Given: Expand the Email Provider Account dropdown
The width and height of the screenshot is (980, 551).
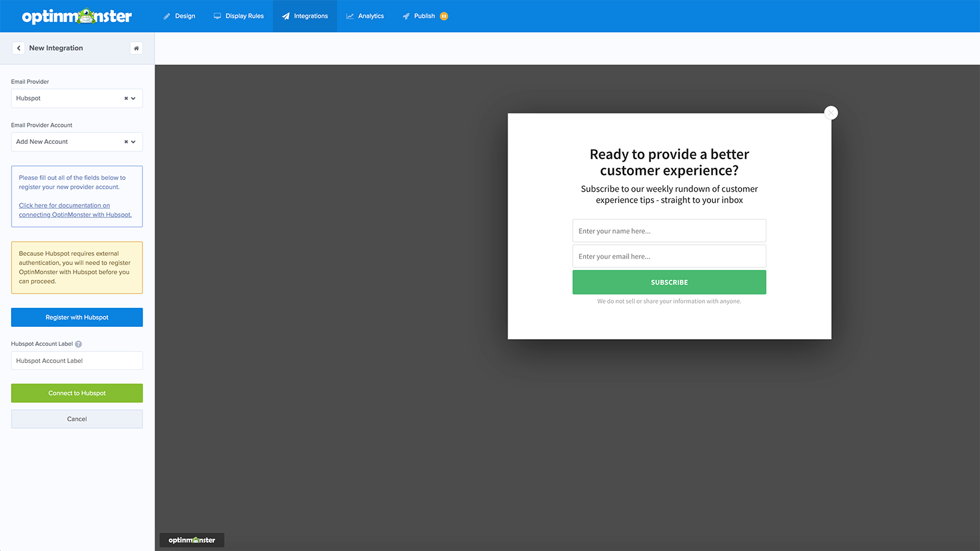Looking at the screenshot, I should tap(134, 141).
